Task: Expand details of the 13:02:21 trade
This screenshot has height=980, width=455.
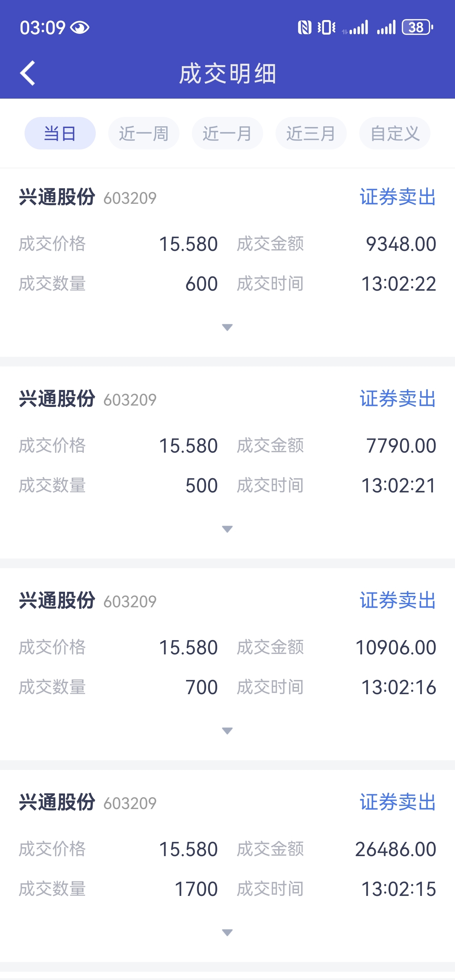Action: 227,529
